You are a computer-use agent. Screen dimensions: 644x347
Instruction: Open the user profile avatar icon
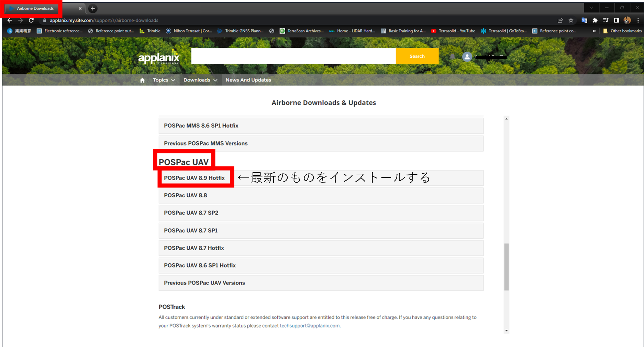tap(467, 57)
